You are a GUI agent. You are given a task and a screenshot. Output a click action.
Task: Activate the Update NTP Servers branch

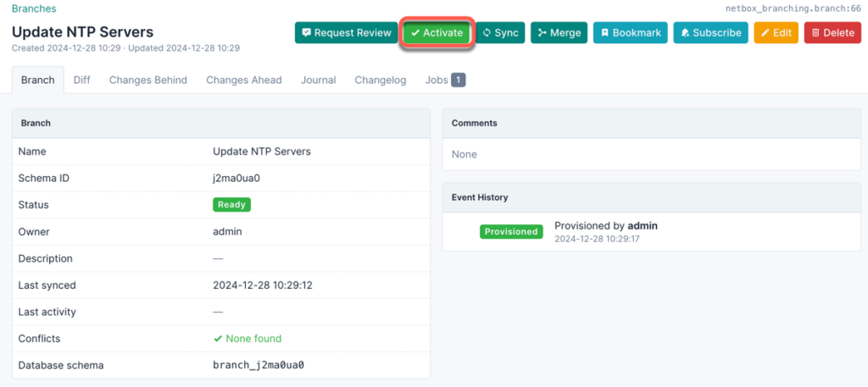click(437, 33)
